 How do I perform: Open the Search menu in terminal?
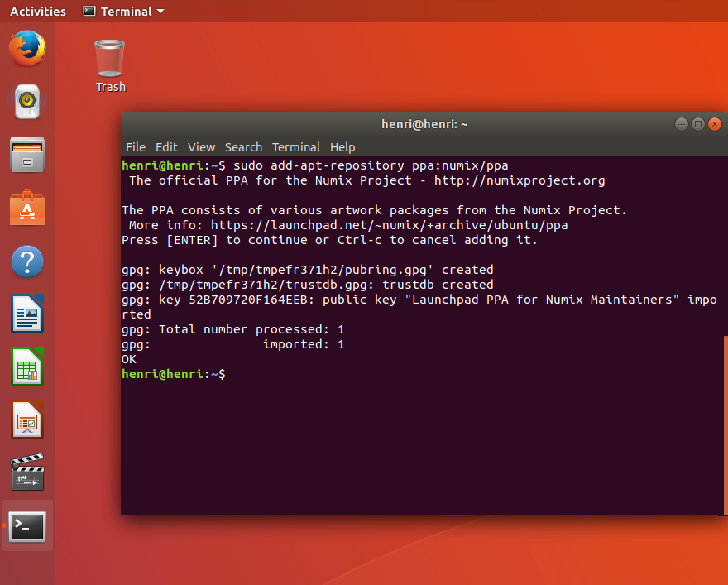tap(244, 147)
